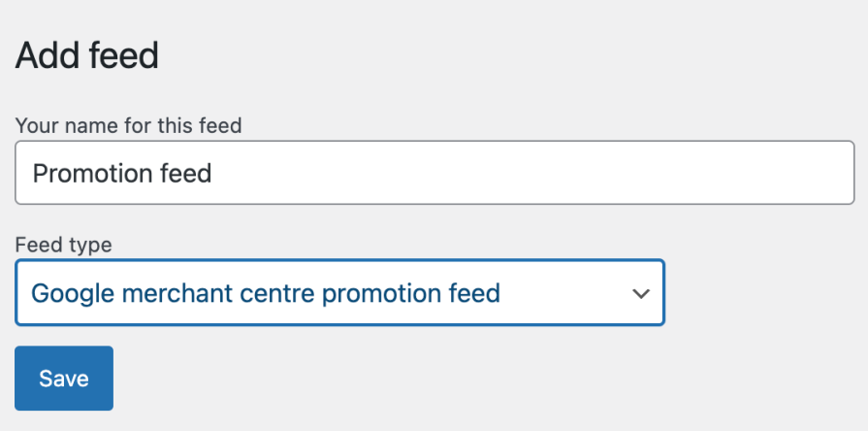Click 'feed' in the Add feed title

tap(123, 55)
